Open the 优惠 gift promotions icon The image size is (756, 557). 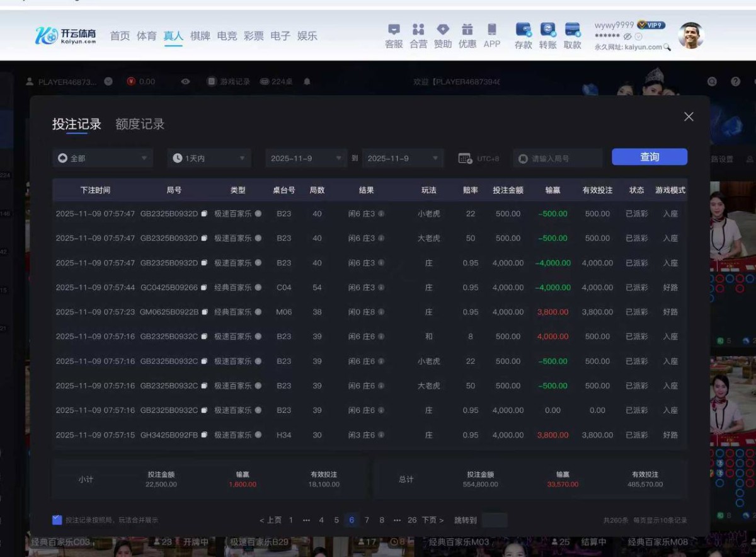click(x=467, y=30)
